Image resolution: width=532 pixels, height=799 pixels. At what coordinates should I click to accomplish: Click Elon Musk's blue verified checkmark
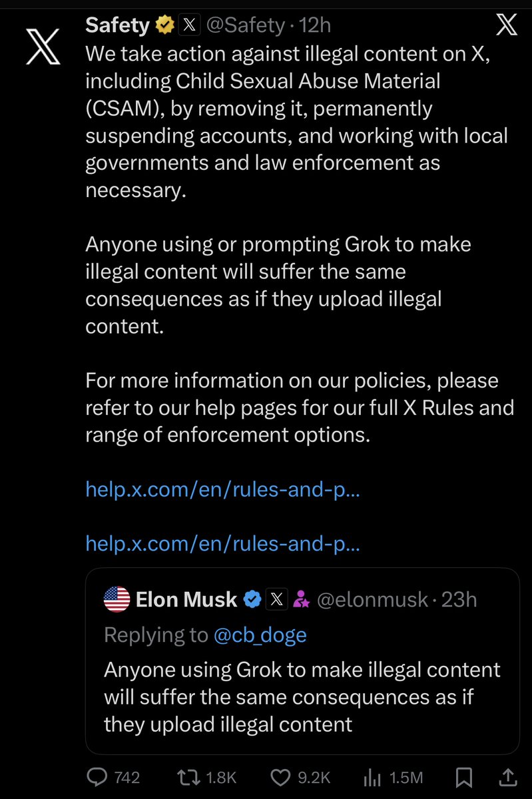[252, 600]
